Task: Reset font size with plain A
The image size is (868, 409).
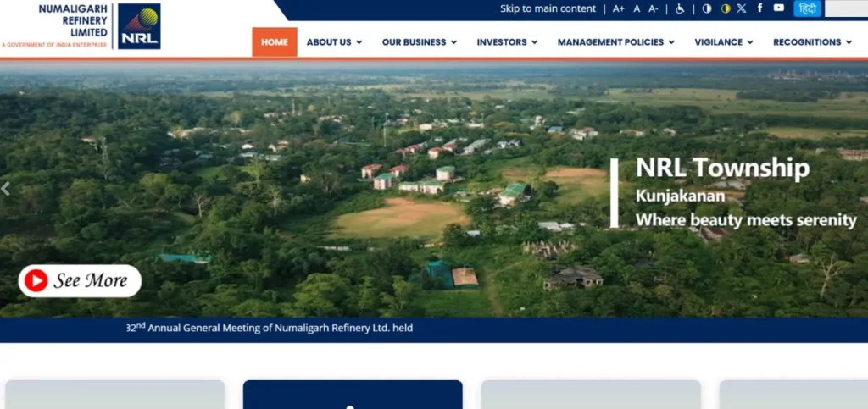Action: point(637,8)
